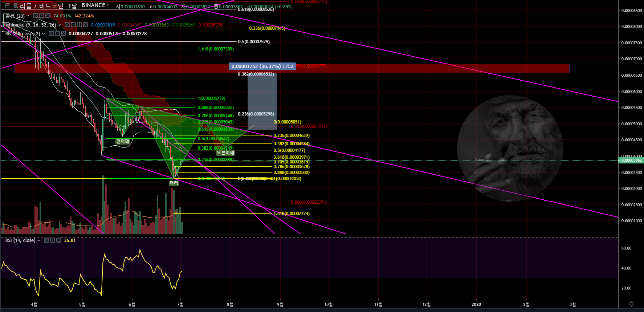Click the volume value 74.031M
The width and height of the screenshot is (644, 312).
(x=62, y=16)
